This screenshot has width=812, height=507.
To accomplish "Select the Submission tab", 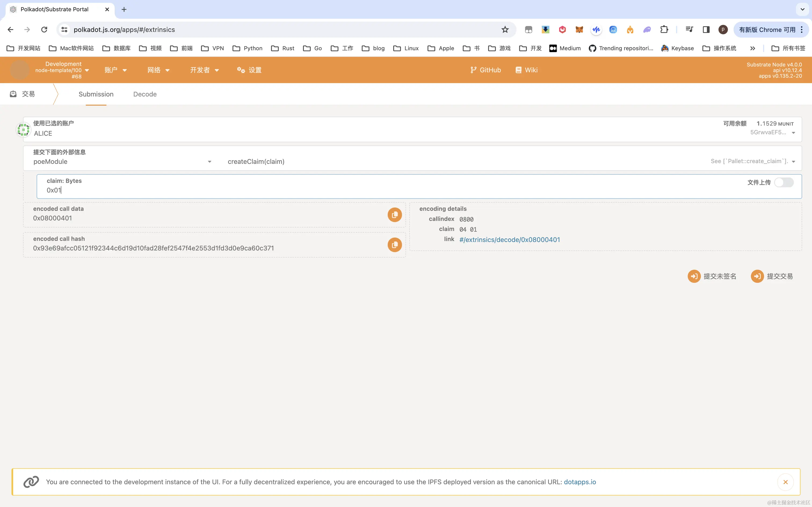I will [96, 94].
